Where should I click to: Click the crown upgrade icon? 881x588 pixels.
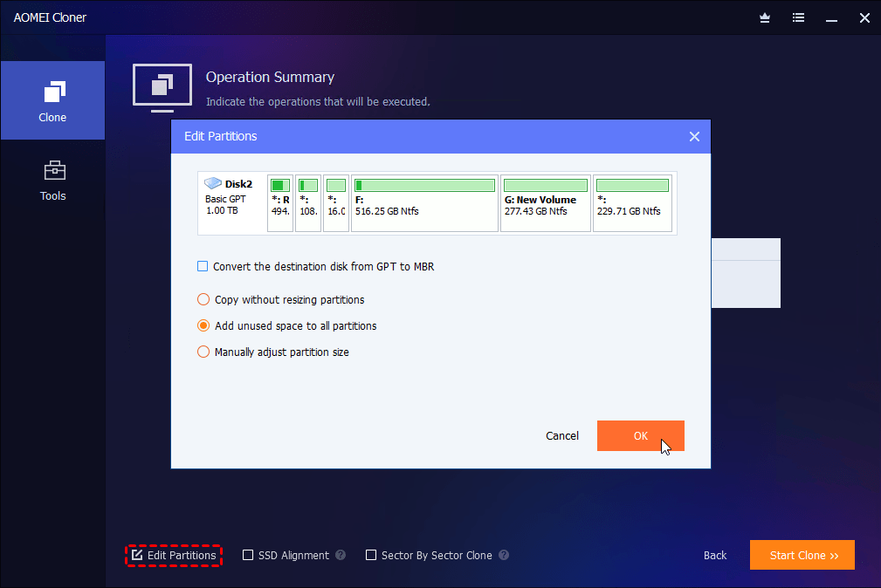pyautogui.click(x=765, y=18)
